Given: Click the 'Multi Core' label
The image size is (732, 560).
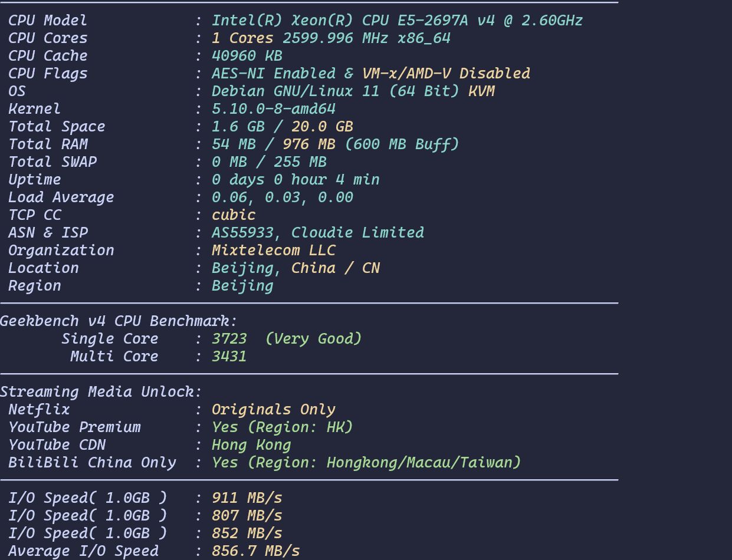Looking at the screenshot, I should 114,357.
